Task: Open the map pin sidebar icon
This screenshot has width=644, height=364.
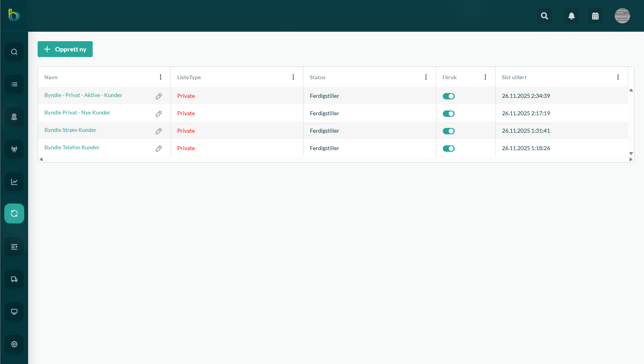Action: pyautogui.click(x=14, y=117)
